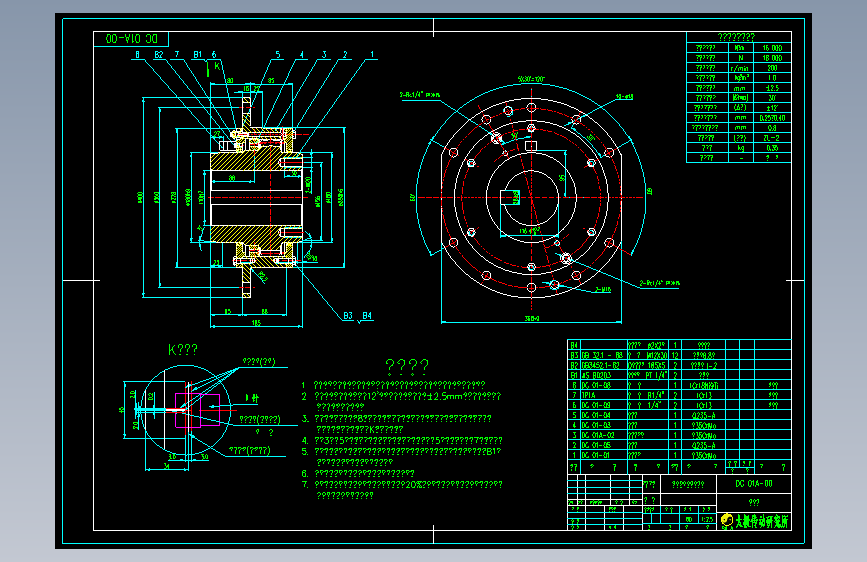
Task: Click 'DC 01A-02' in parts list row 3
Action: pyautogui.click(x=598, y=435)
